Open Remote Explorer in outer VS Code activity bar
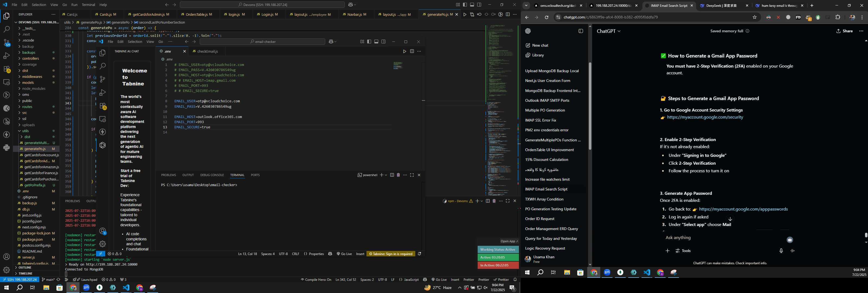Screen dimensions: 868x293 tap(7, 82)
